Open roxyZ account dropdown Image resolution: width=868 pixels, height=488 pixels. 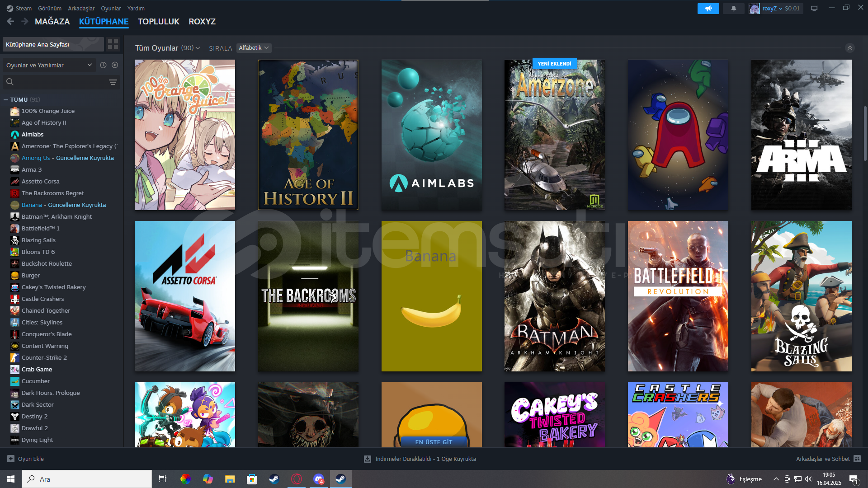(772, 8)
